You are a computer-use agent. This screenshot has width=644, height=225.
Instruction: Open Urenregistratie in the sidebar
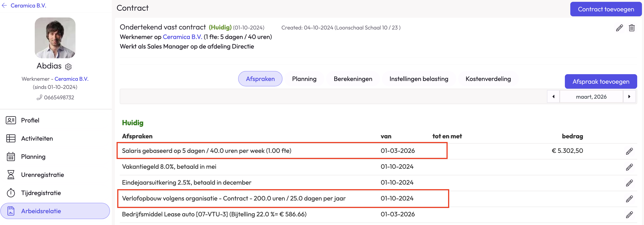point(42,175)
